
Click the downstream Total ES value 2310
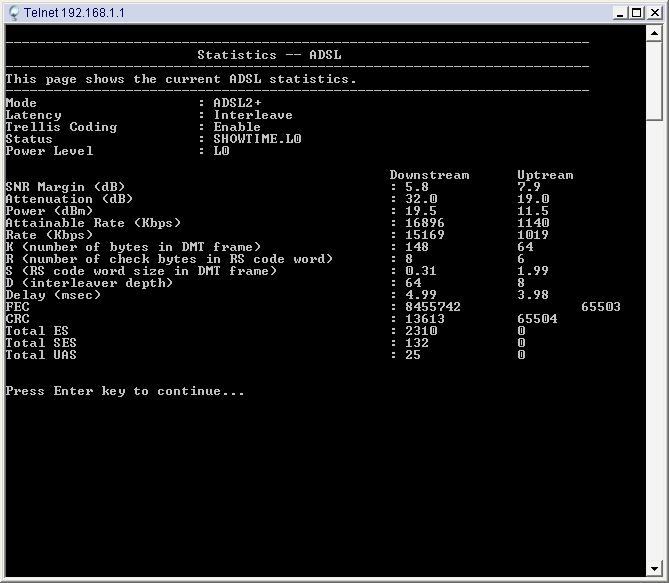click(421, 331)
